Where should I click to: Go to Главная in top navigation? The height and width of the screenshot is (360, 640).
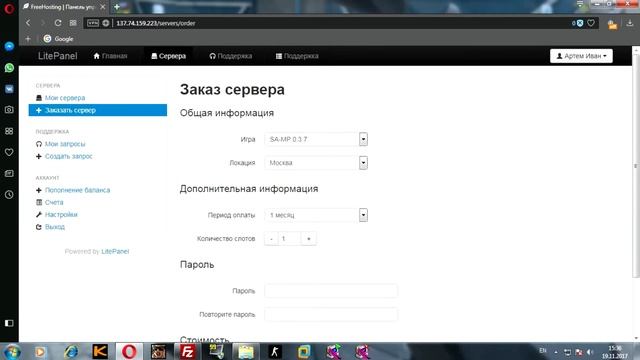point(110,56)
